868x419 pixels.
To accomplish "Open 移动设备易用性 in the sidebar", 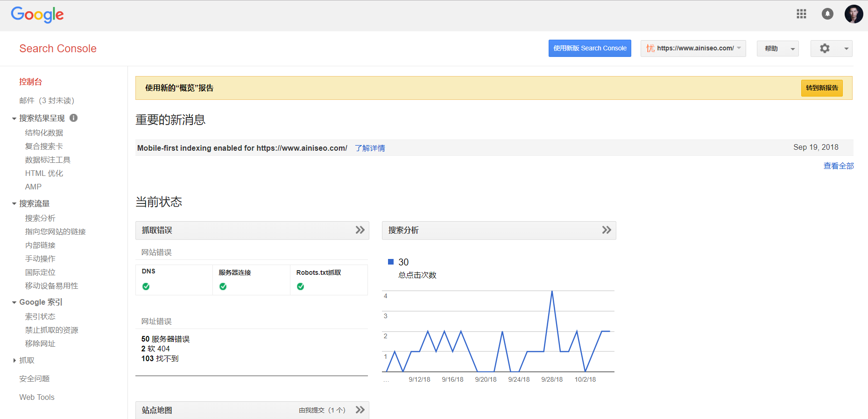I will click(51, 286).
